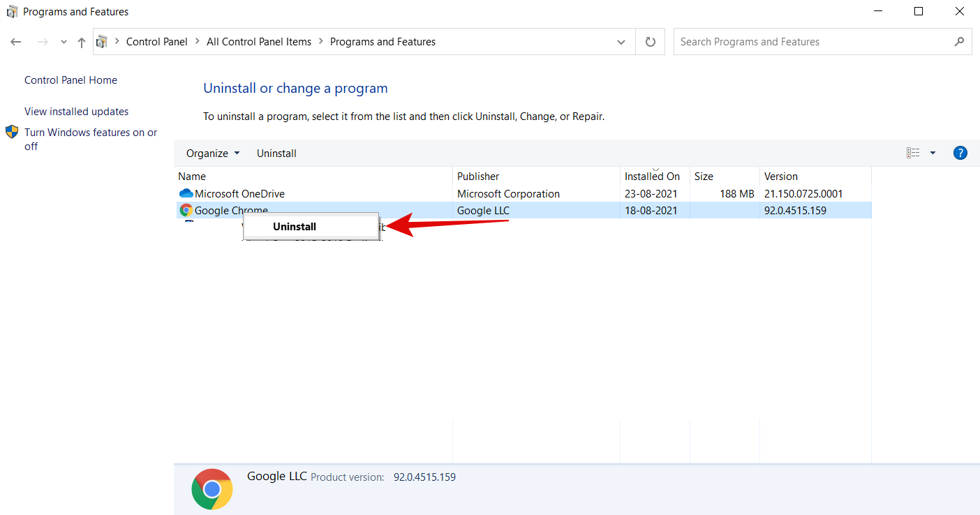Click the Google Chrome icon in list
This screenshot has height=515, width=980.
186,210
